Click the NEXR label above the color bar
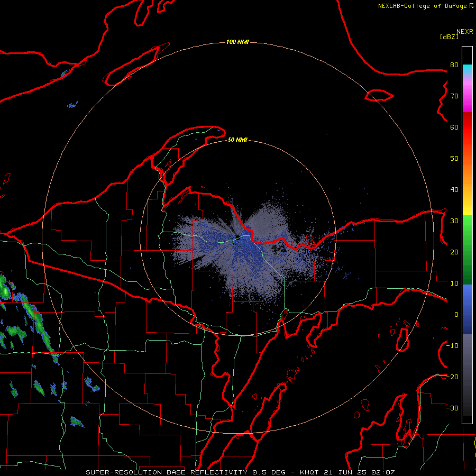 (x=465, y=32)
